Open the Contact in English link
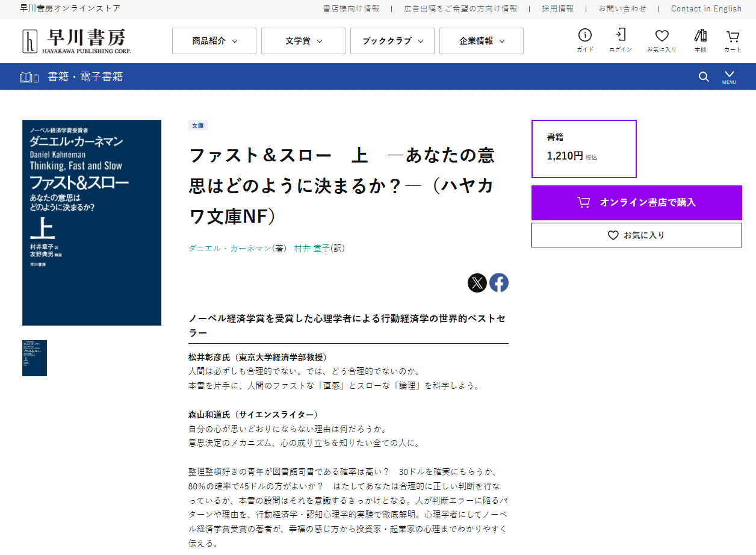This screenshot has height=555, width=756. [x=707, y=8]
